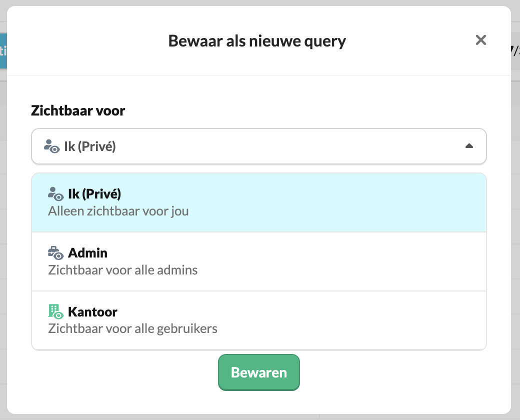Image resolution: width=520 pixels, height=420 pixels.
Task: Click the 'Zichtbaar voor' field label
Action: tap(78, 110)
